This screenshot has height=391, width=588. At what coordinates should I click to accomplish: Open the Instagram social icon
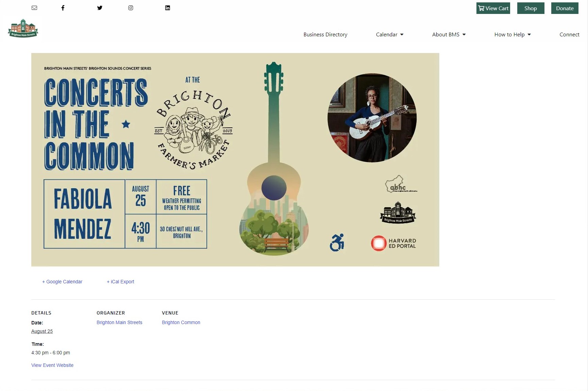[x=131, y=8]
